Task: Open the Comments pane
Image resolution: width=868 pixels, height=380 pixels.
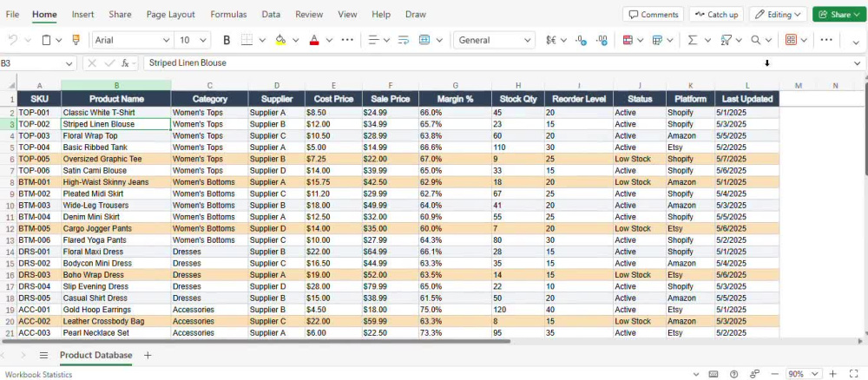Action: (654, 15)
